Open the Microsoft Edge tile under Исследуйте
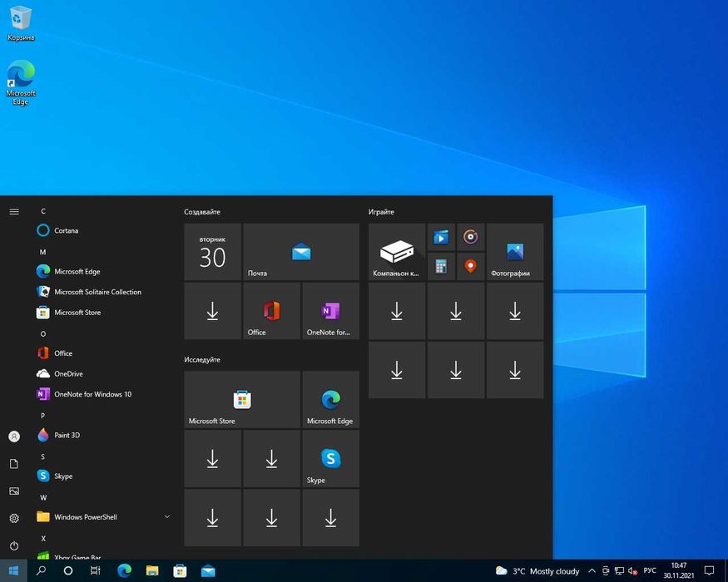The image size is (728, 582). [x=330, y=400]
